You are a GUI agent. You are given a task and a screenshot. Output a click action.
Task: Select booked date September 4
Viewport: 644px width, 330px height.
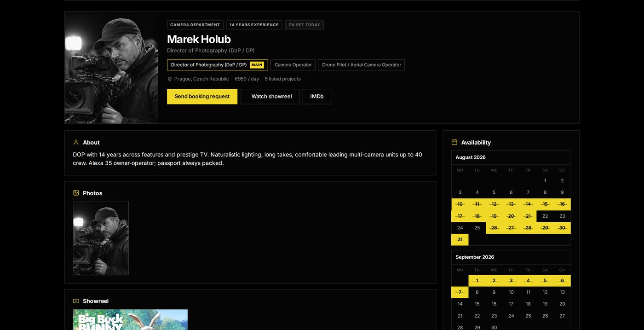[528, 281]
